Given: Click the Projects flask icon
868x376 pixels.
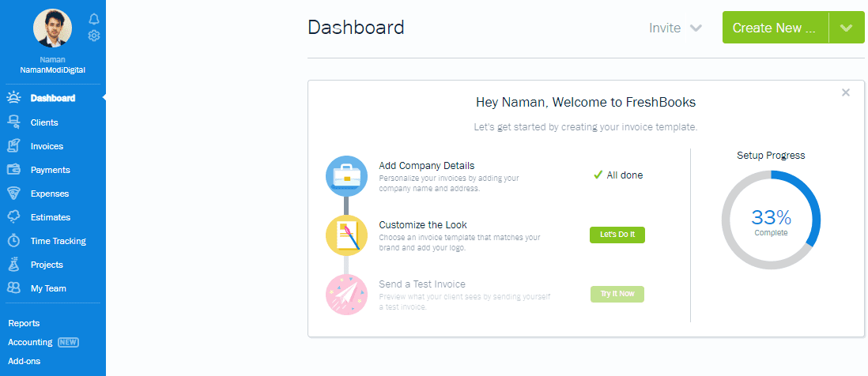Looking at the screenshot, I should coord(13,265).
